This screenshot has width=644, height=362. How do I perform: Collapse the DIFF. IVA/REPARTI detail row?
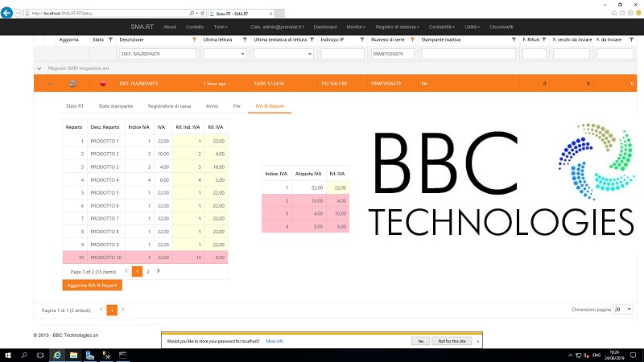(50, 84)
